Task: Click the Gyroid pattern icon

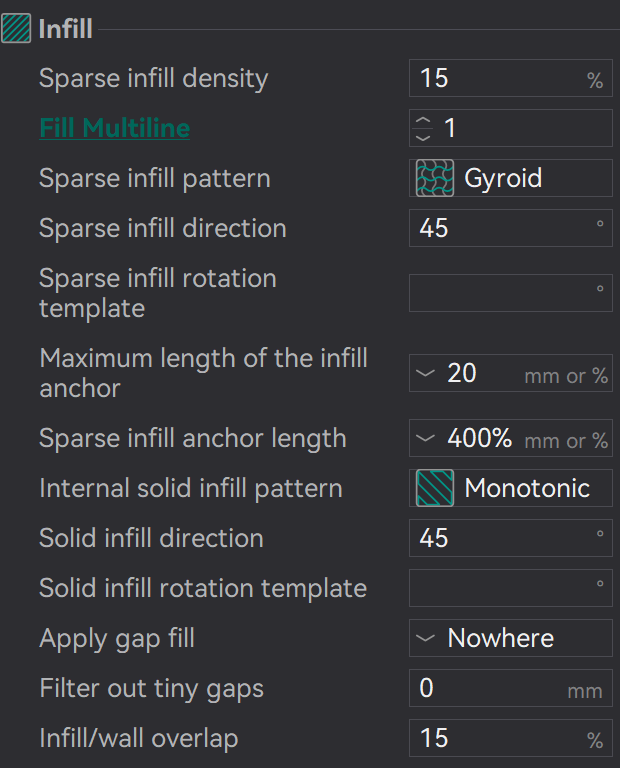Action: point(434,179)
